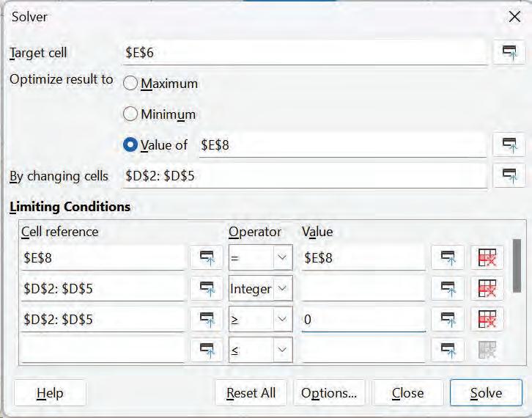The image size is (532, 418).
Task: Select the Minimum radio option
Action: [131, 114]
